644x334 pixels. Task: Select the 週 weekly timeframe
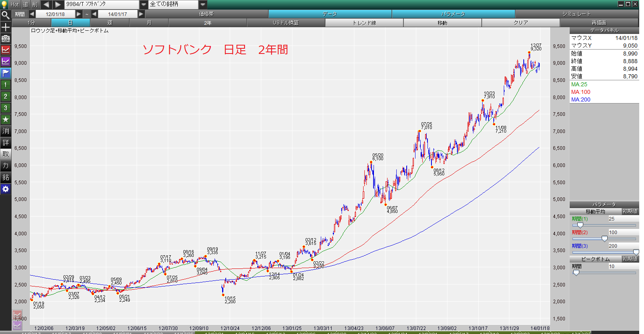click(110, 23)
